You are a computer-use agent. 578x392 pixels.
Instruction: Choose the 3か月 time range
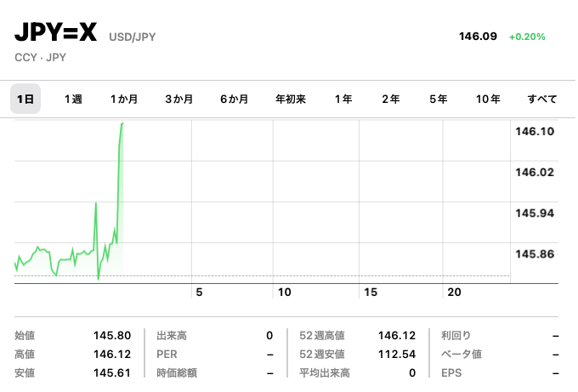coord(179,99)
